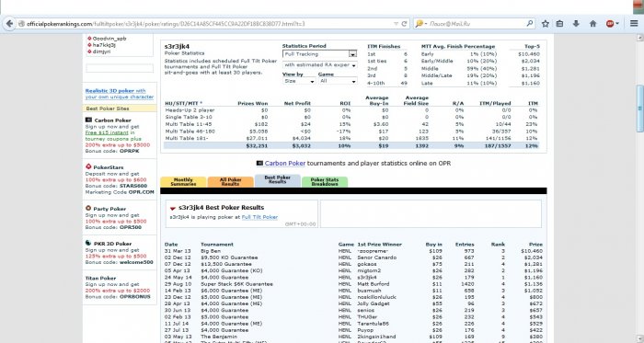
Task: Switch to the Monthly Summaries tab
Action: (x=183, y=182)
